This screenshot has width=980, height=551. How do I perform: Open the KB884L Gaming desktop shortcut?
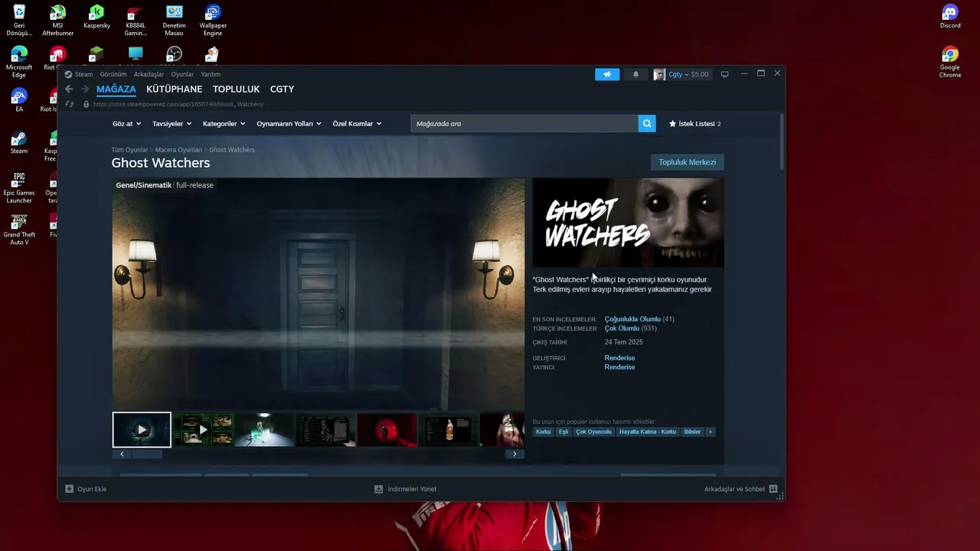pos(136,21)
